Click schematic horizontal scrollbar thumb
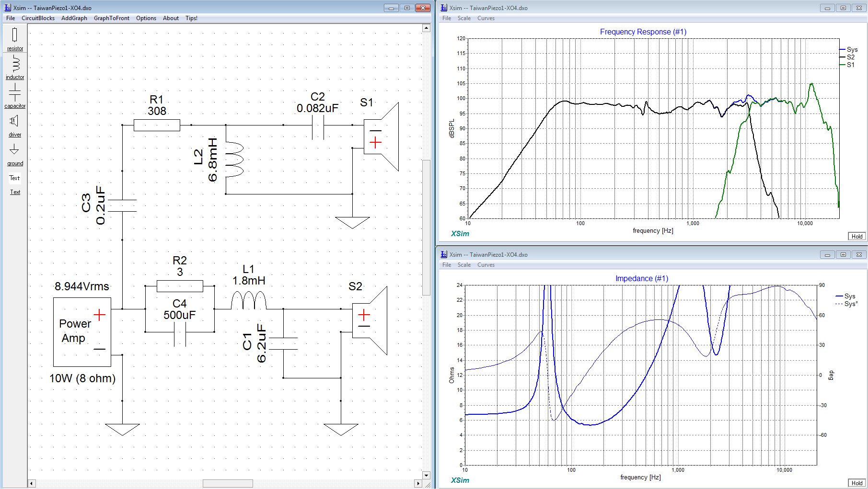Image resolution: width=868 pixels, height=489 pixels. click(x=228, y=483)
